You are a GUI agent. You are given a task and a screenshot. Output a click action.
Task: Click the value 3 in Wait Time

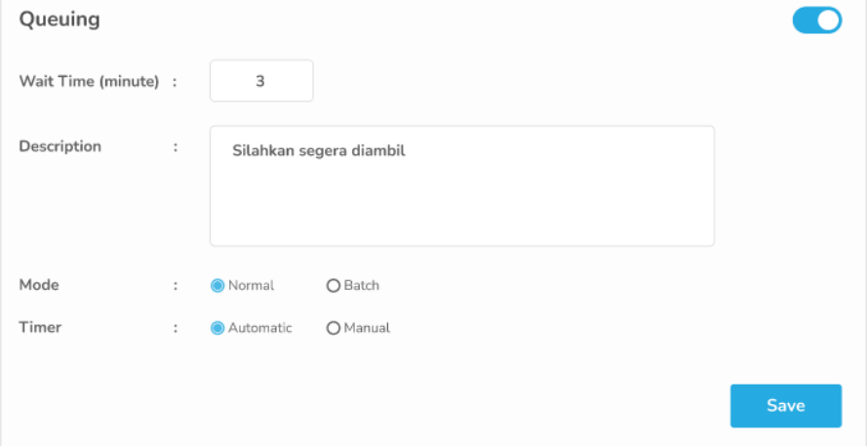click(260, 81)
